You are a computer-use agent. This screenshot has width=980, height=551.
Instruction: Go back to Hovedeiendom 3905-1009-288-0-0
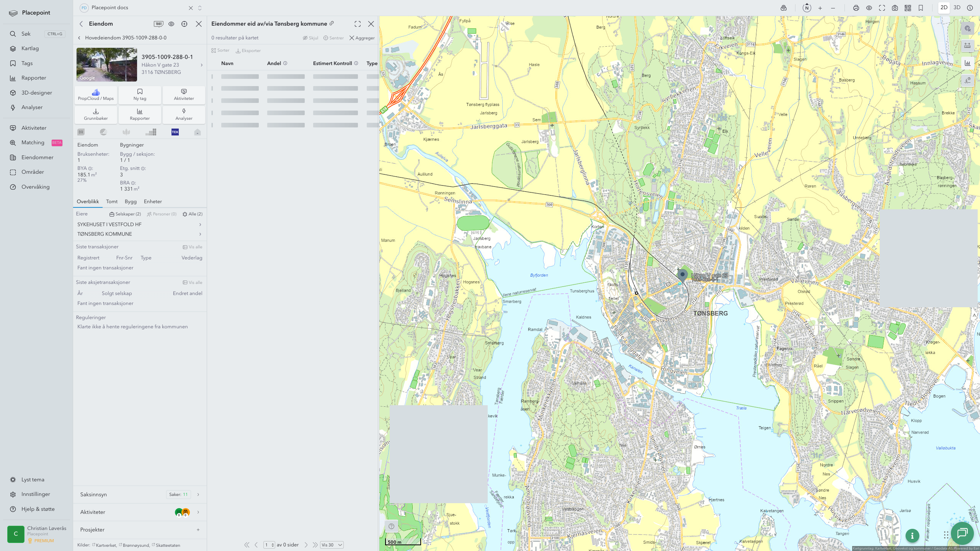click(x=122, y=38)
